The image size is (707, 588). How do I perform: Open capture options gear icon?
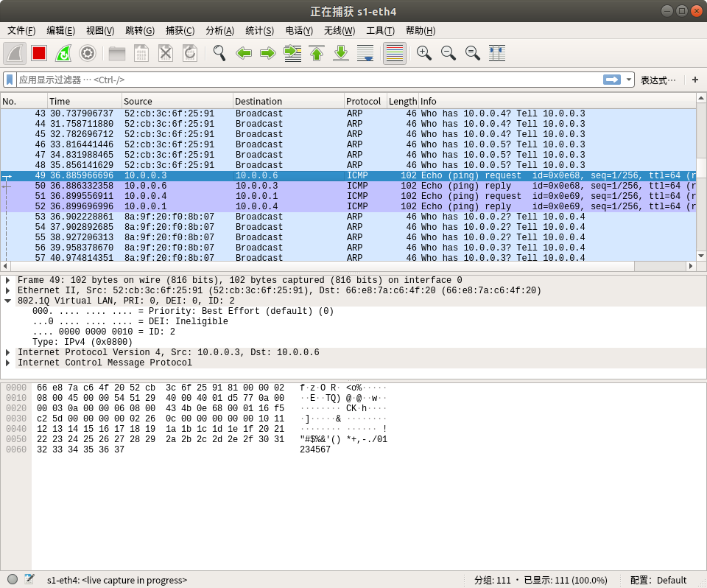pyautogui.click(x=88, y=53)
